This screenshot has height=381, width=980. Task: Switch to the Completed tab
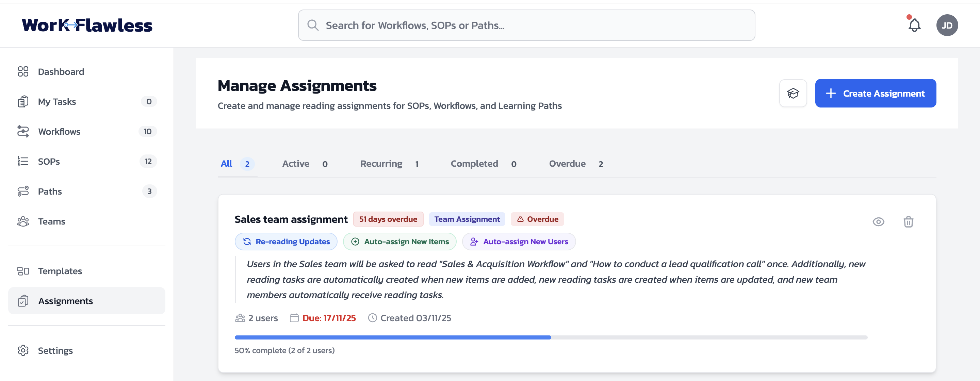[474, 164]
